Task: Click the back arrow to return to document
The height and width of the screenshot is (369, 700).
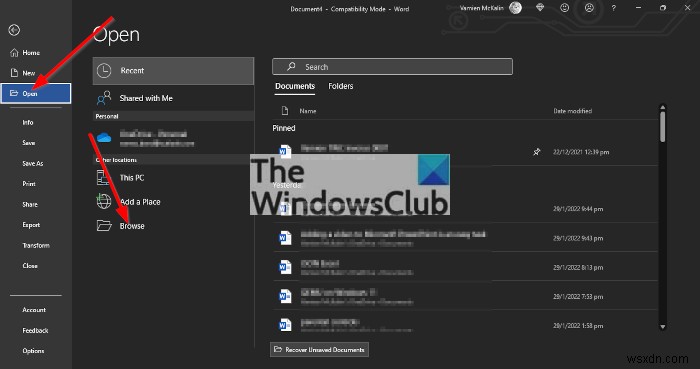Action: click(14, 30)
